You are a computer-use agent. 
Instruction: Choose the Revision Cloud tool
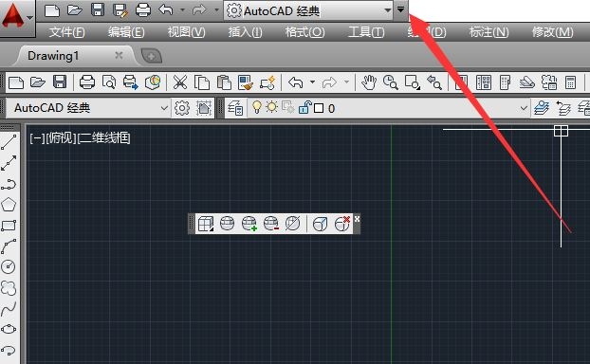point(9,288)
